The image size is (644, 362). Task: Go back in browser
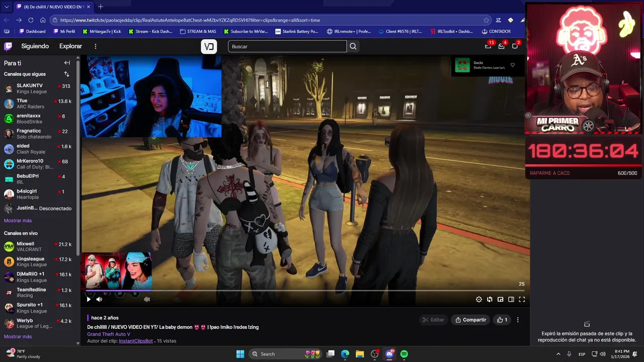coord(7,20)
